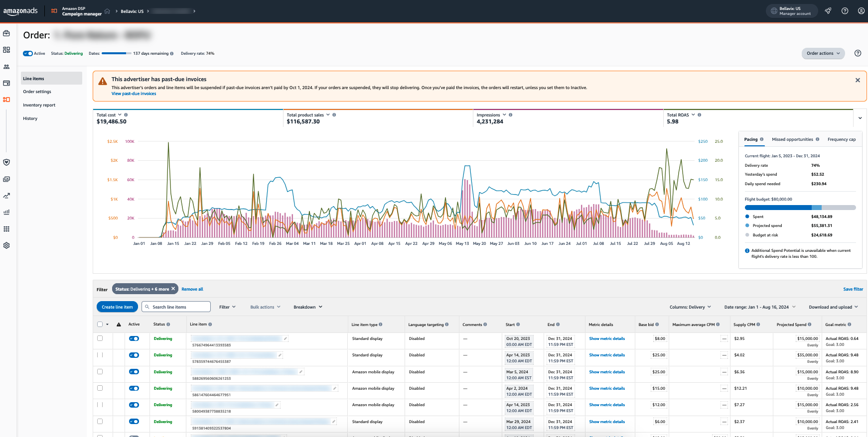
Task: Click the info icon beside Total ROAS
Action: [700, 115]
